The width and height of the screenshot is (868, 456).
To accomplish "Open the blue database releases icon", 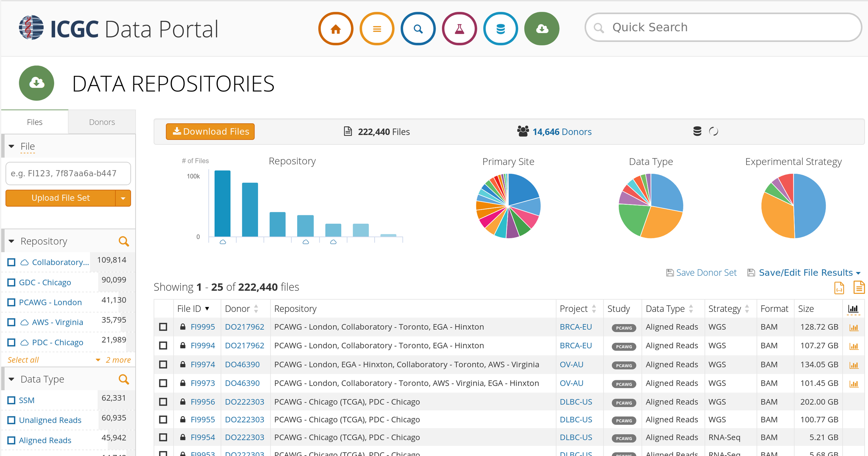I will 500,29.
